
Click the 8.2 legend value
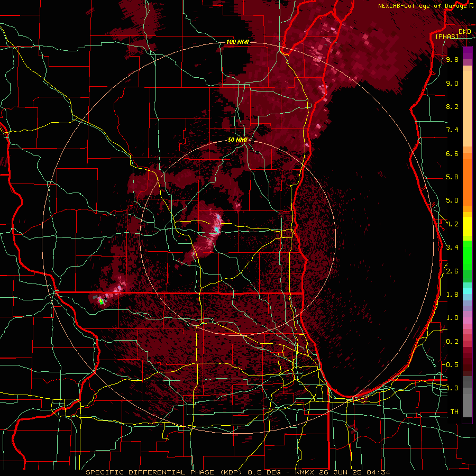(452, 106)
